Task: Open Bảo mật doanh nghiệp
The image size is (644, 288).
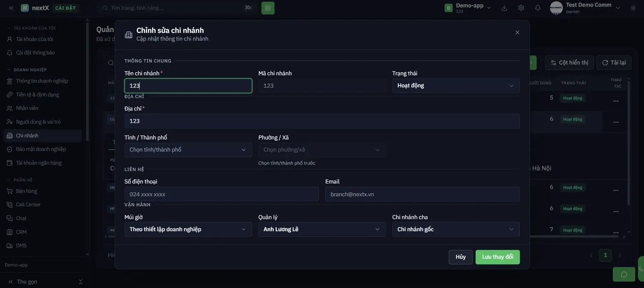Action: 43,149
